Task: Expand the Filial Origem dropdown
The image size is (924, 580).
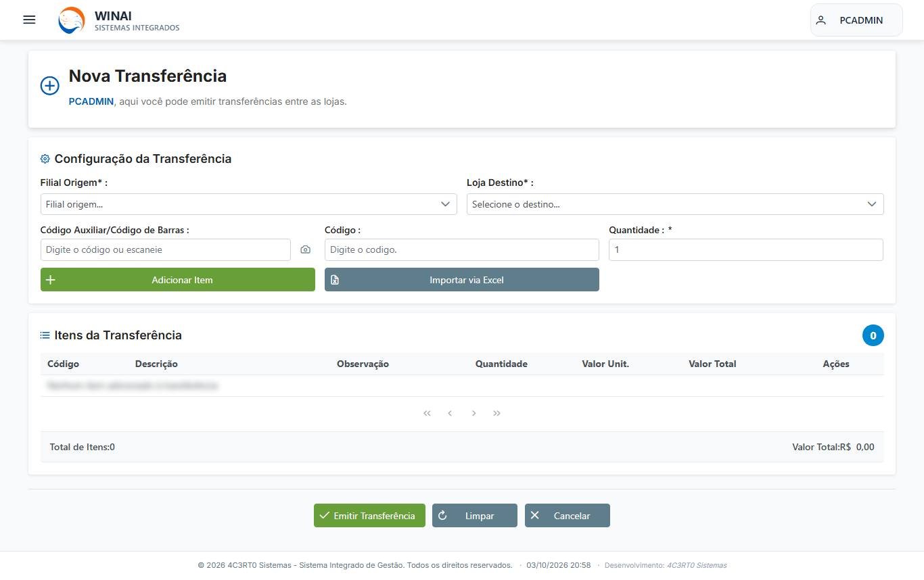Action: point(248,204)
